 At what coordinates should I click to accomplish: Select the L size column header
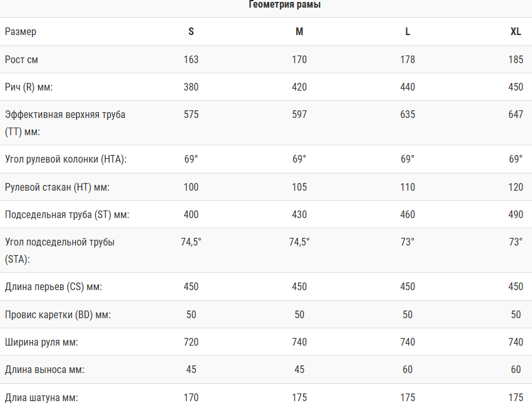[408, 32]
